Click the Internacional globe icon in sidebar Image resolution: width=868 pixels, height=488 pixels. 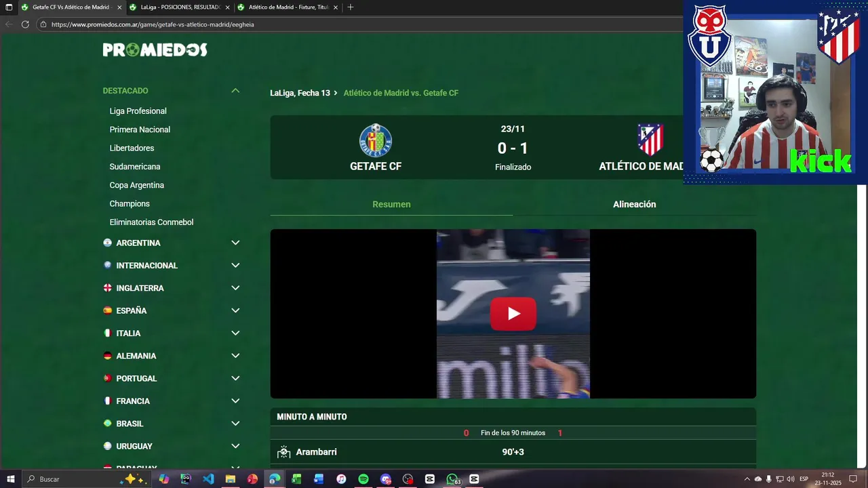(x=107, y=265)
